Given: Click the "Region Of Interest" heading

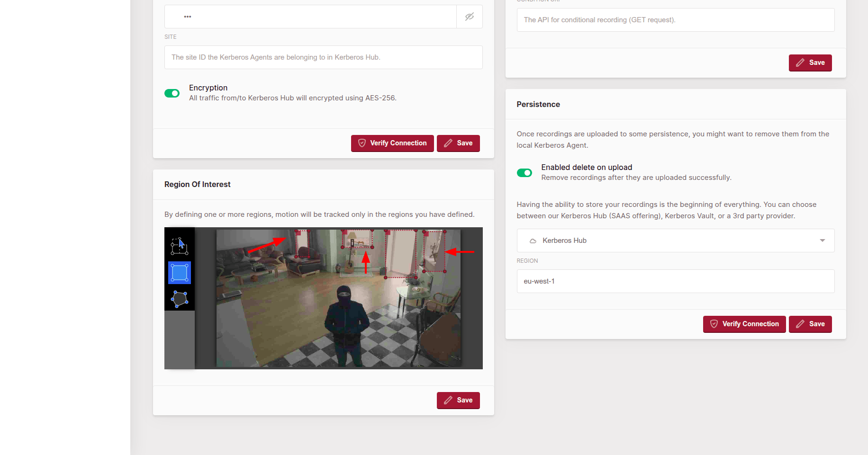Looking at the screenshot, I should (x=198, y=185).
